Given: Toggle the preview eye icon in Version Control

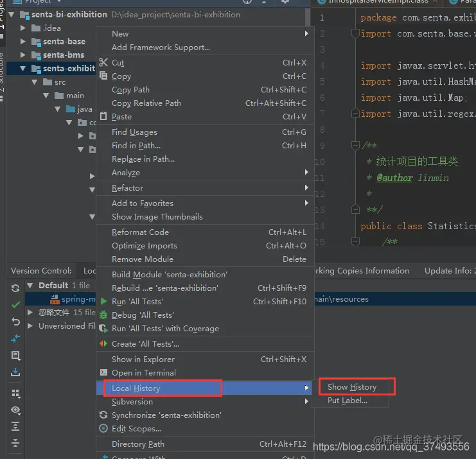Looking at the screenshot, I should [15, 410].
